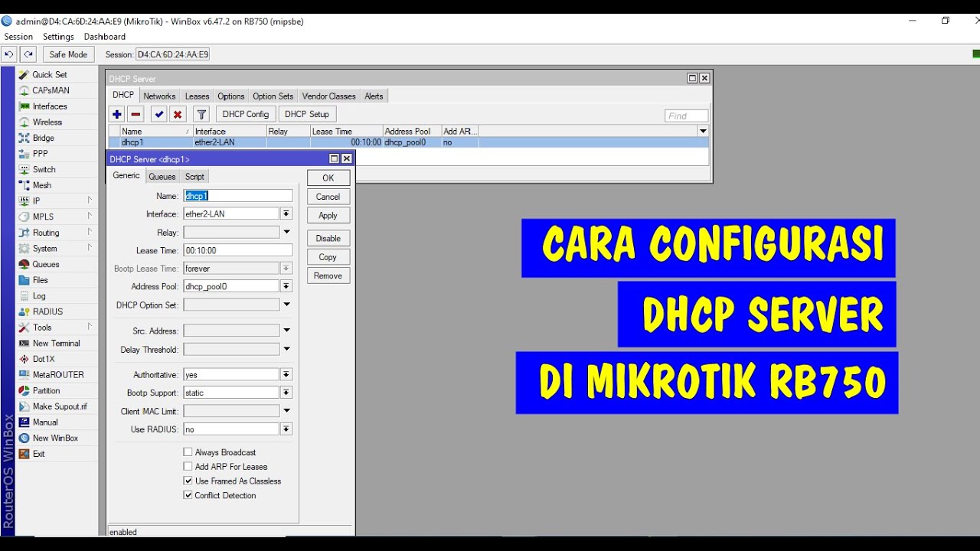Open Manual in the sidebar
Screen dimensions: 980x551
[x=45, y=422]
